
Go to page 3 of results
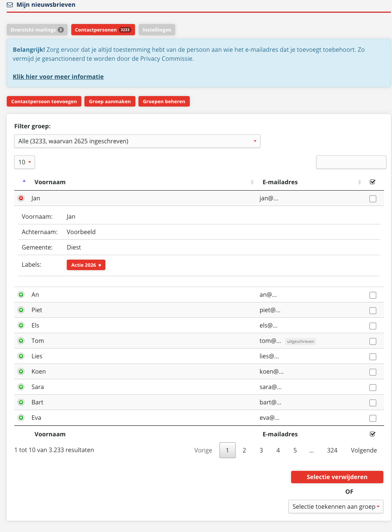[x=261, y=450]
